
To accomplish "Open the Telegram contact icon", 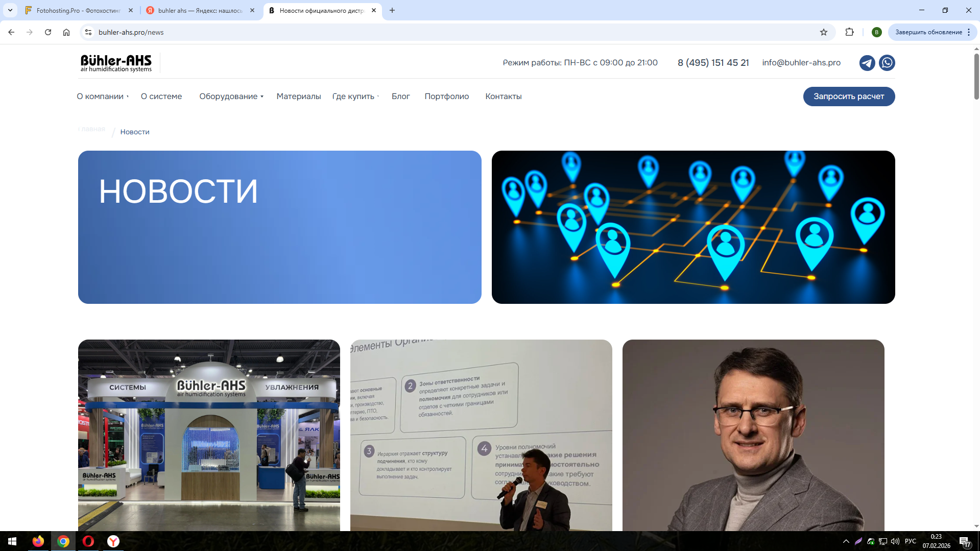I will coord(867,63).
